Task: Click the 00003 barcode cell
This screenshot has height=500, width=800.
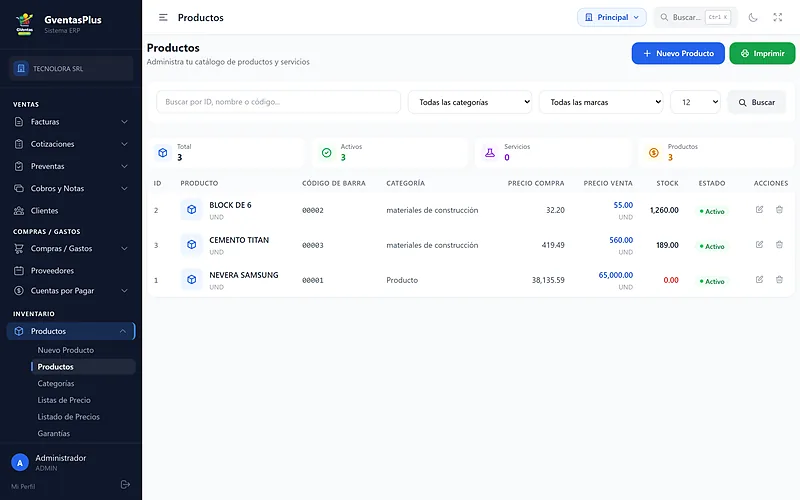Action: click(313, 245)
